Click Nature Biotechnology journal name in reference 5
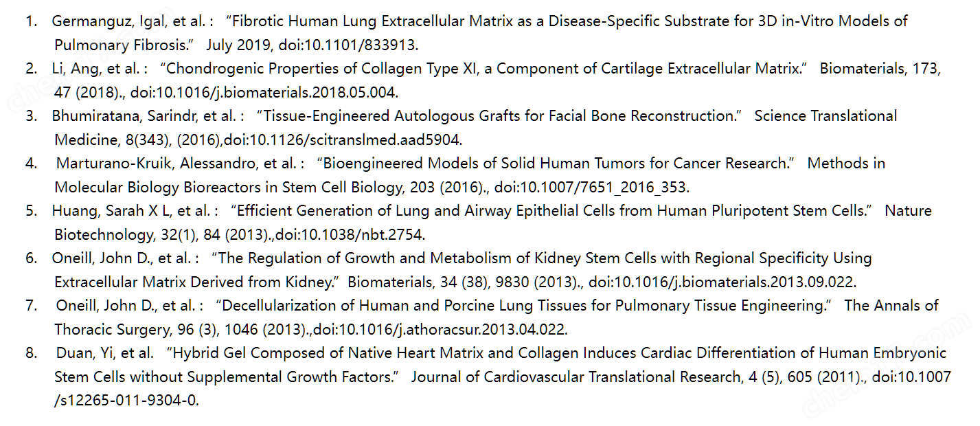 [492, 223]
